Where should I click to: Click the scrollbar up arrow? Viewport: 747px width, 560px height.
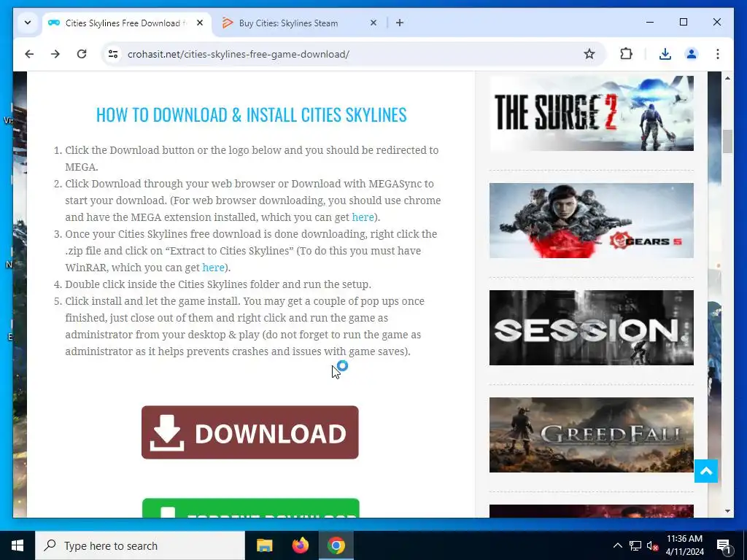tap(727, 77)
